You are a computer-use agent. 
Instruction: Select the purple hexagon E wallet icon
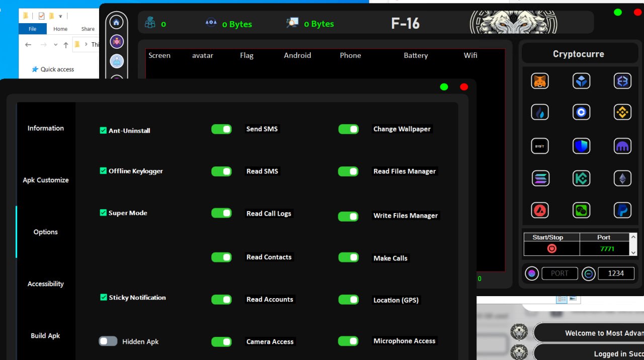[x=623, y=81]
